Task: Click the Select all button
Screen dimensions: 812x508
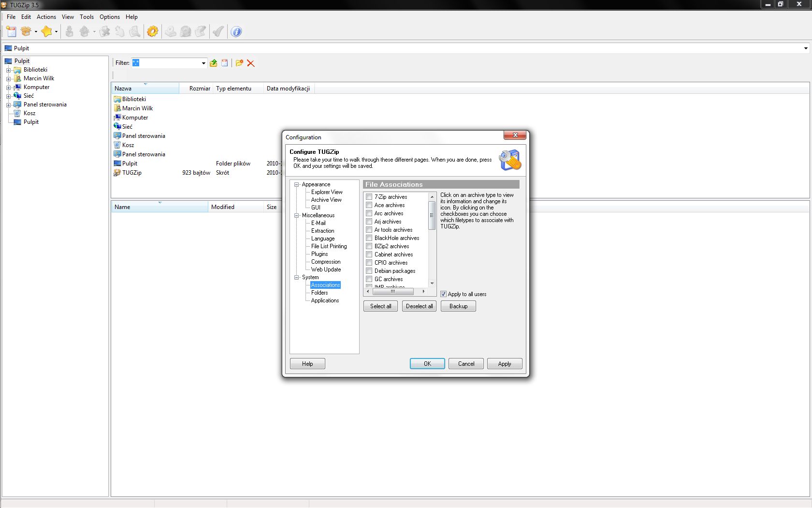Action: 381,306
